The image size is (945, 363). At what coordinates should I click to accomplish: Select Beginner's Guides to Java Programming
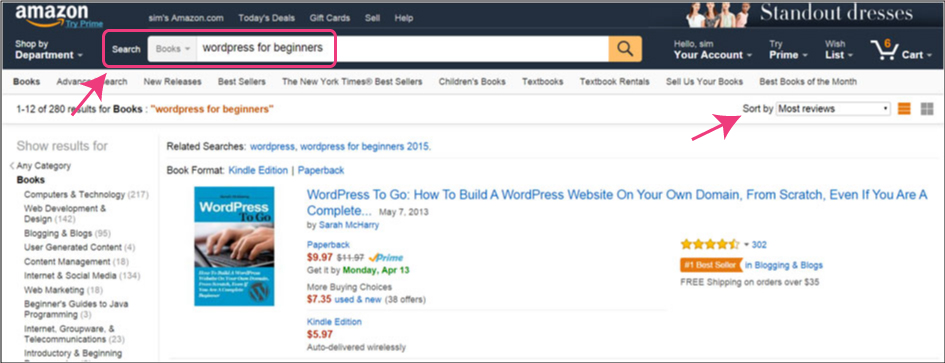coord(76,309)
